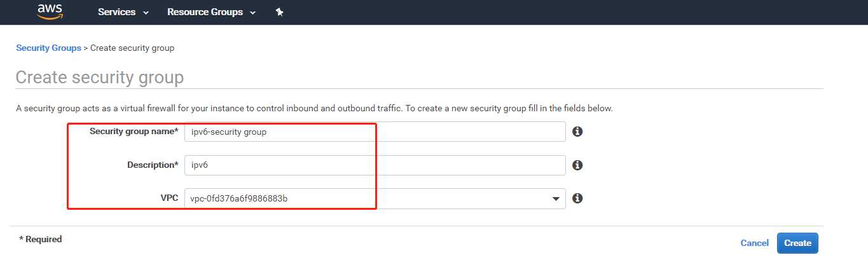This screenshot has width=868, height=274.
Task: Click the Create security group heading
Action: click(x=99, y=78)
